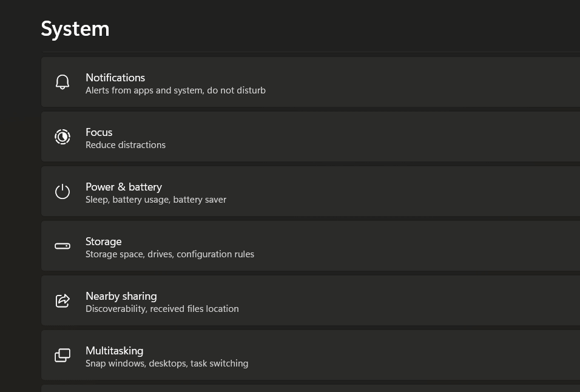580x392 pixels.
Task: Open the Focus settings page
Action: 311,137
